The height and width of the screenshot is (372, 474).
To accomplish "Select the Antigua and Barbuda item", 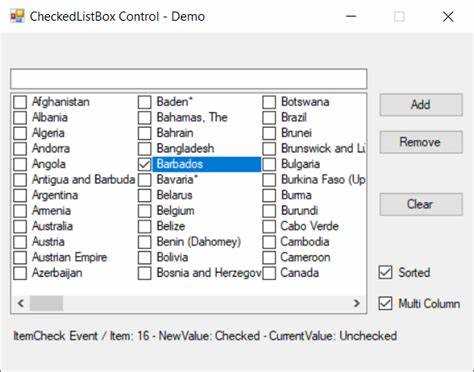I will [x=83, y=180].
